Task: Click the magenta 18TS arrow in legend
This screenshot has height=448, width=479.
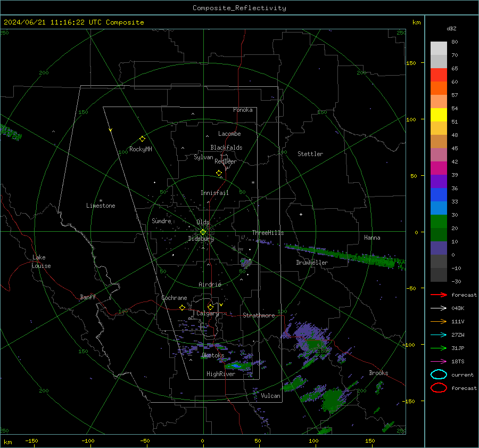Action: click(439, 362)
